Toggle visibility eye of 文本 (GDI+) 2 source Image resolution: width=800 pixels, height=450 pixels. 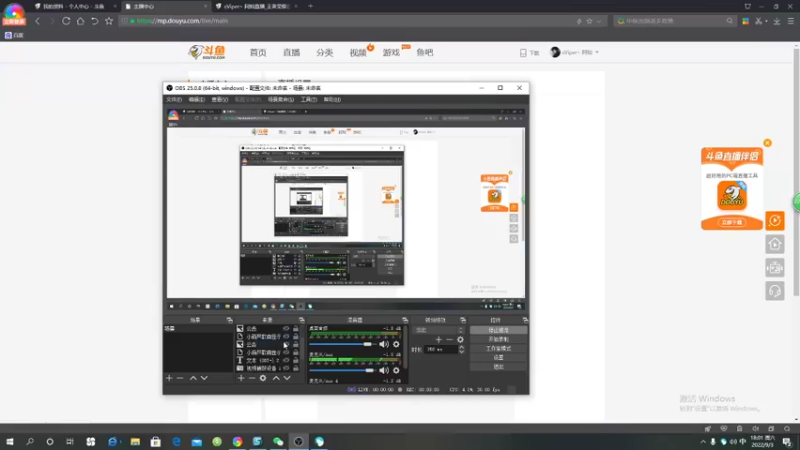[x=286, y=360]
